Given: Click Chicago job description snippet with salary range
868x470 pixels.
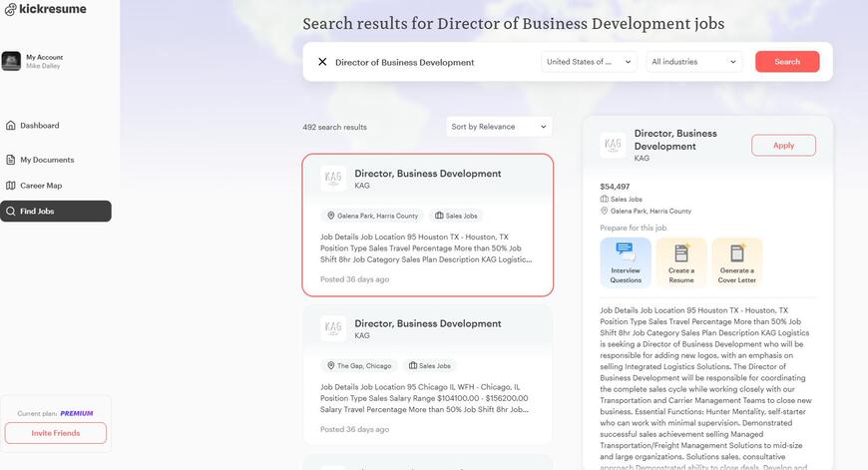Looking at the screenshot, I should coord(425,398).
